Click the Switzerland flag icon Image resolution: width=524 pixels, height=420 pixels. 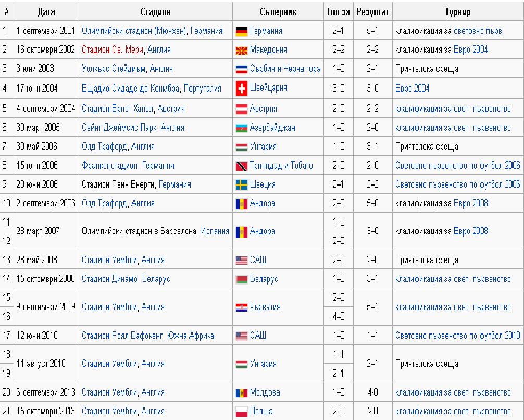point(241,89)
